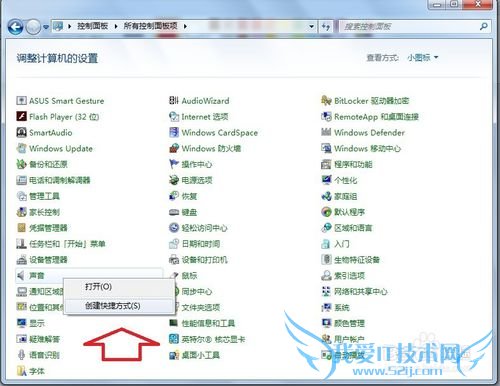Click the 操作中心 flag icon
Viewport: 500px width, 386px height.
(x=174, y=164)
